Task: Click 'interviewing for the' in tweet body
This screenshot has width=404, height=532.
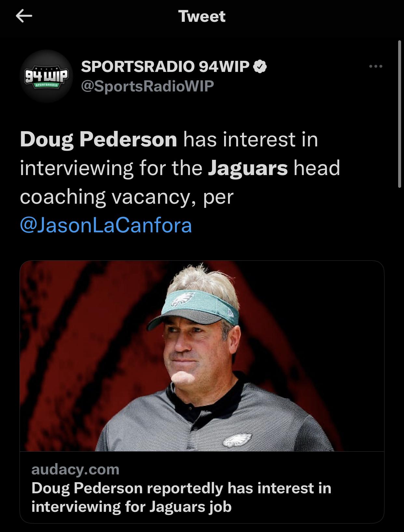Action: pyautogui.click(x=111, y=168)
